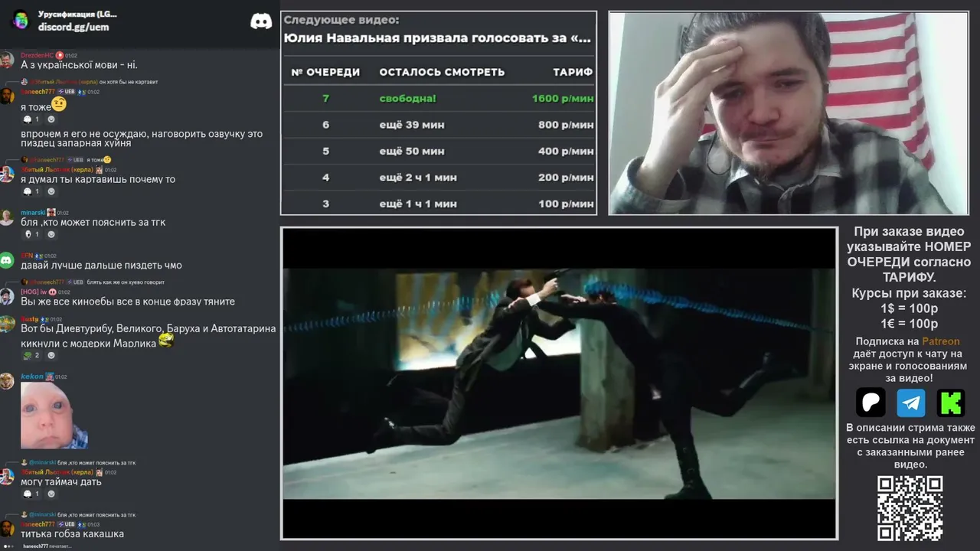Image resolution: width=980 pixels, height=551 pixels.
Task: Click the '1€ = 100р' exchange rate line
Action: (x=910, y=324)
